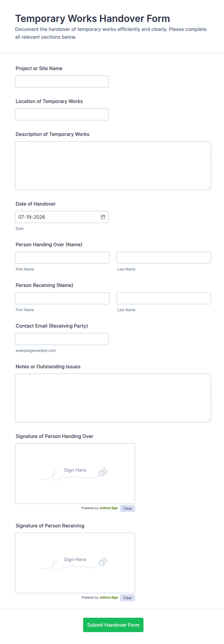This screenshot has width=224, height=644.
Task: Grab resize handle of Notes textarea
Action: tap(208, 420)
